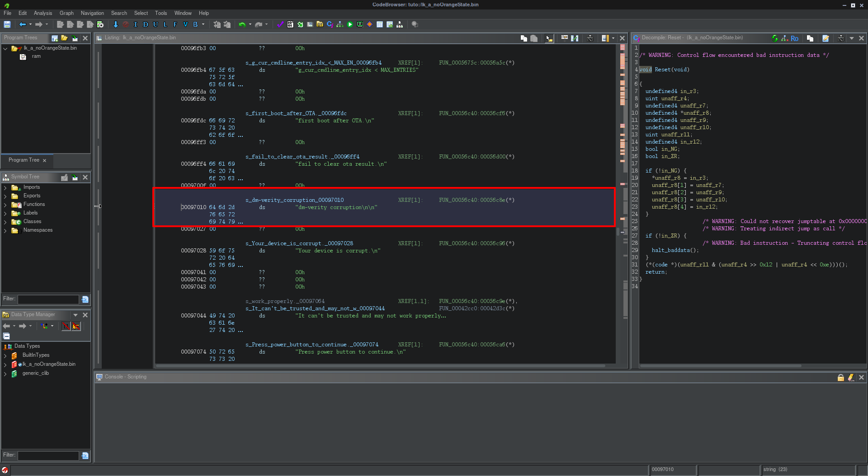This screenshot has width=868, height=476.
Task: Select the Program Tree tab
Action: click(24, 160)
